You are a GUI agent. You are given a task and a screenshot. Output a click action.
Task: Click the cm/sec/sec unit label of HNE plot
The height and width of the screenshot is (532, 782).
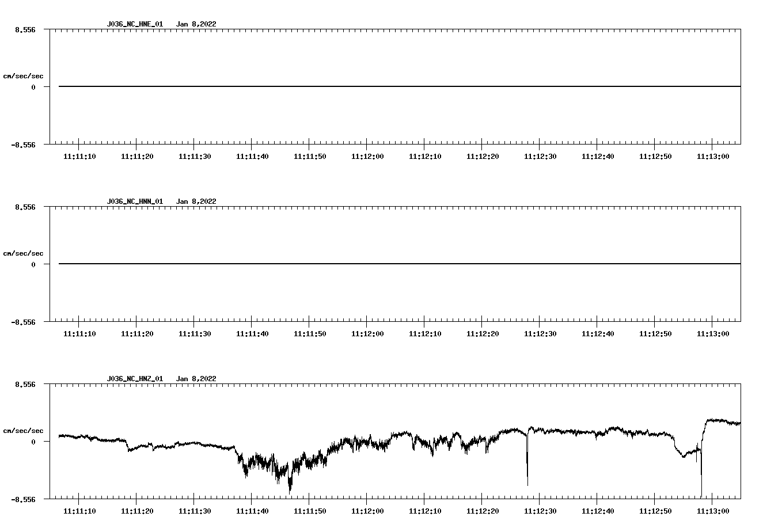pos(23,76)
